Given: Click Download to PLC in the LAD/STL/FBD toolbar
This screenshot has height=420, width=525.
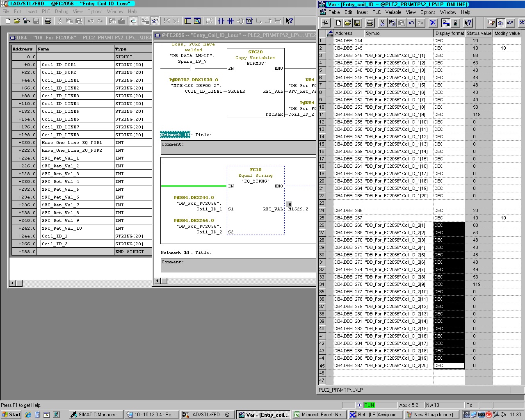Looking at the screenshot, I should (121, 21).
